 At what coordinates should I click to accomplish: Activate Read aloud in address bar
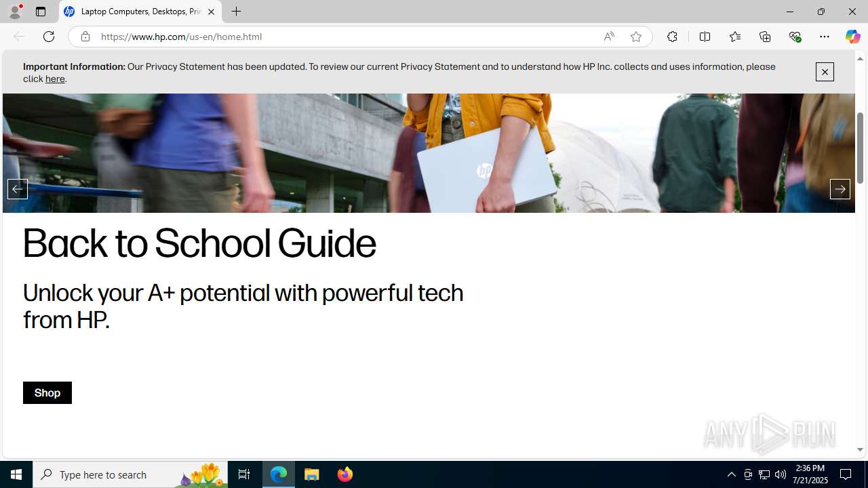609,37
